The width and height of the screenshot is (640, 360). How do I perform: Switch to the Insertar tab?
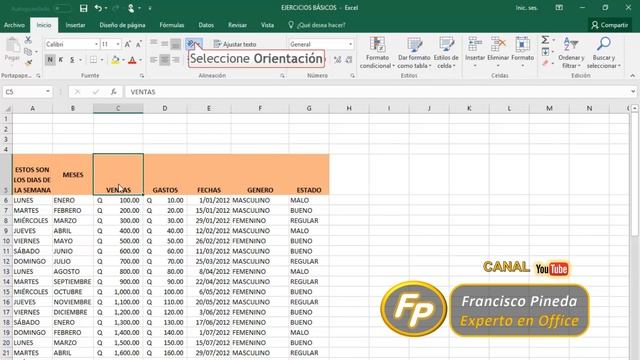pos(76,25)
